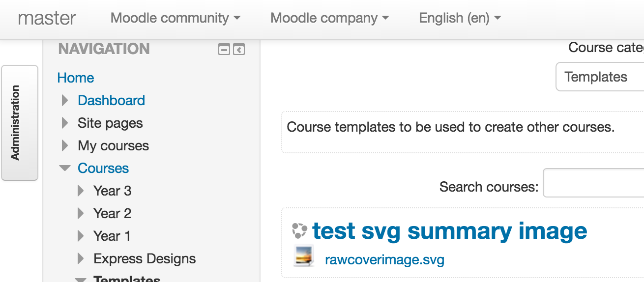Click the image file icon next to rawcoverimage.svg
Screen dimensions: 644x282
coord(303,256)
